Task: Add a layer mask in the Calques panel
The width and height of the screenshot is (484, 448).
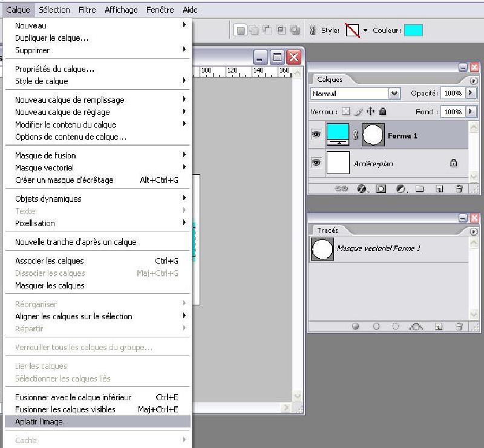Action: 381,189
